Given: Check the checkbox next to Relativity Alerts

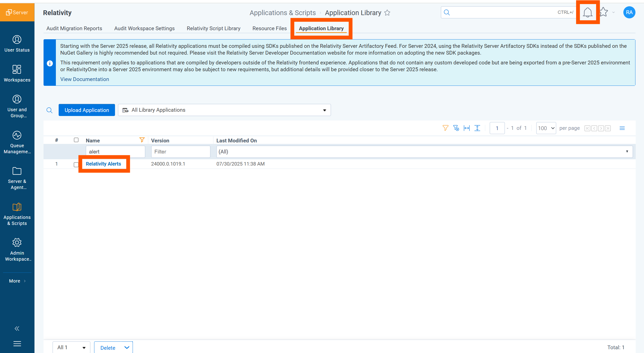Looking at the screenshot, I should click(76, 165).
